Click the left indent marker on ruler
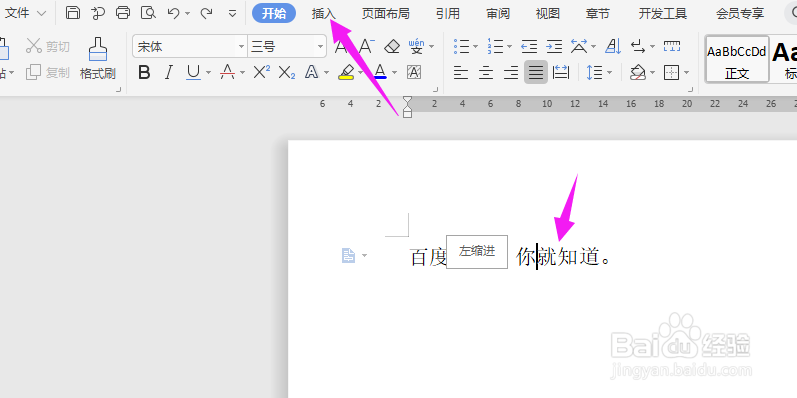 click(407, 114)
